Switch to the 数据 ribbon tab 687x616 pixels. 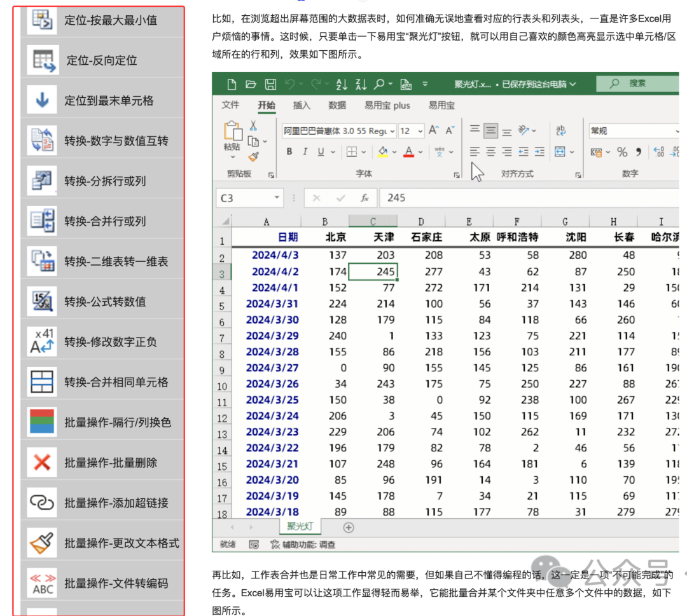coord(337,105)
